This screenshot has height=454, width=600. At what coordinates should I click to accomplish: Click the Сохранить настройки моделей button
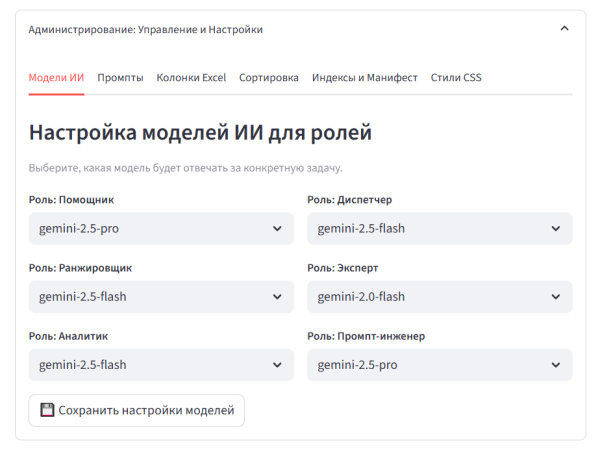tap(137, 410)
